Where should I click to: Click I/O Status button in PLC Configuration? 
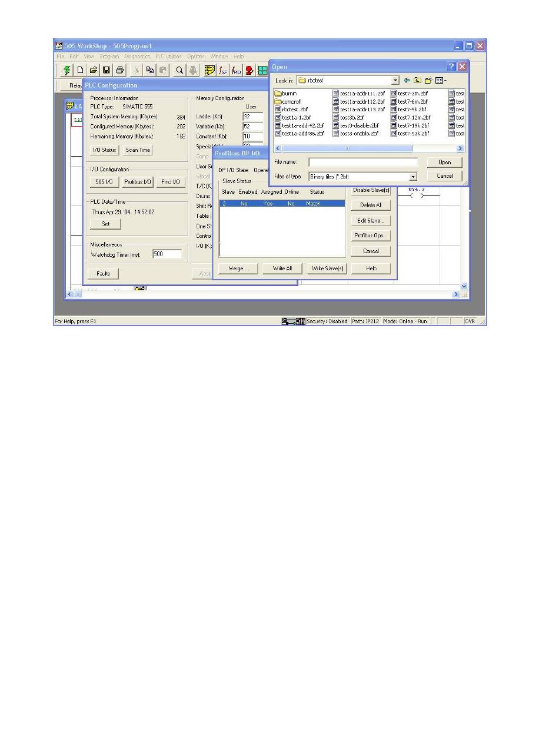coord(104,150)
